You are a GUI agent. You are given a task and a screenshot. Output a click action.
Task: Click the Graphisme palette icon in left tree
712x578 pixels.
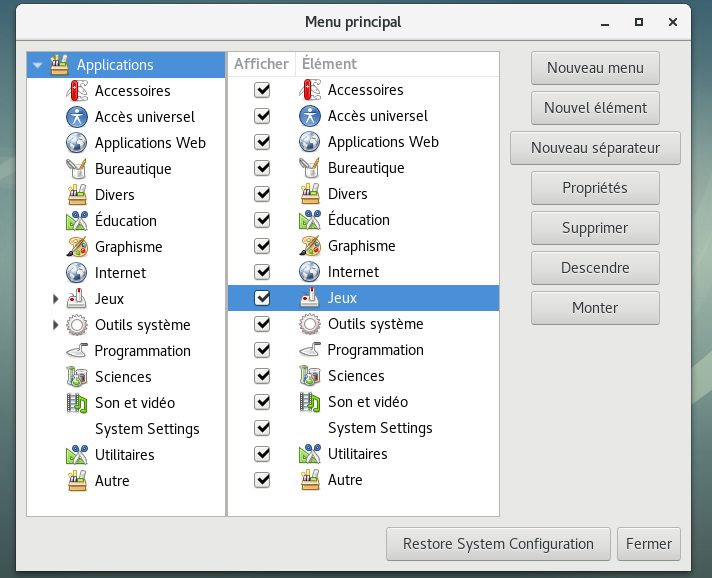[x=77, y=247]
